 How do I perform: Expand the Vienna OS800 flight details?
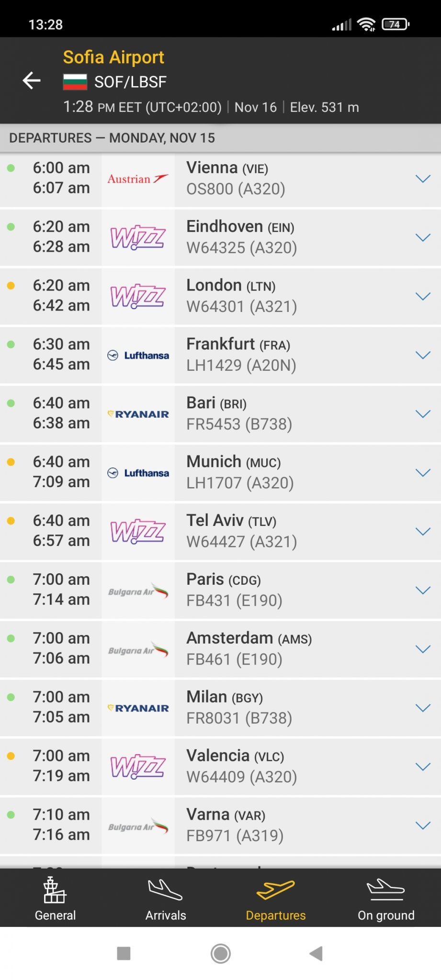[423, 179]
